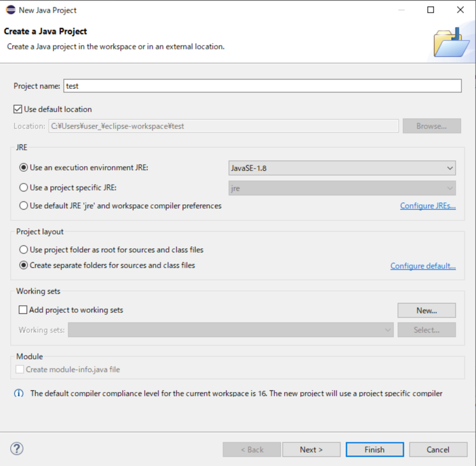This screenshot has width=476, height=466.
Task: Click the 'Create a Java Project' heading
Action: pyautogui.click(x=46, y=31)
